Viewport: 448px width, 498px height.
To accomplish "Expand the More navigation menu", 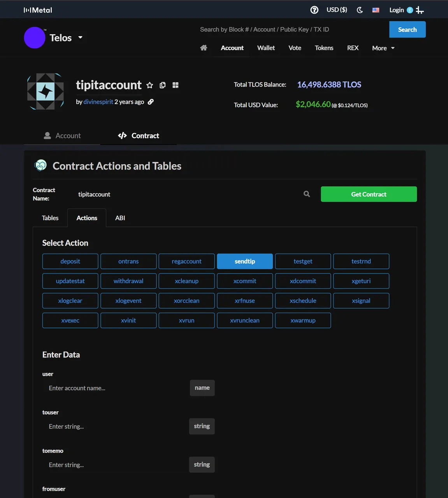I will 383,48.
